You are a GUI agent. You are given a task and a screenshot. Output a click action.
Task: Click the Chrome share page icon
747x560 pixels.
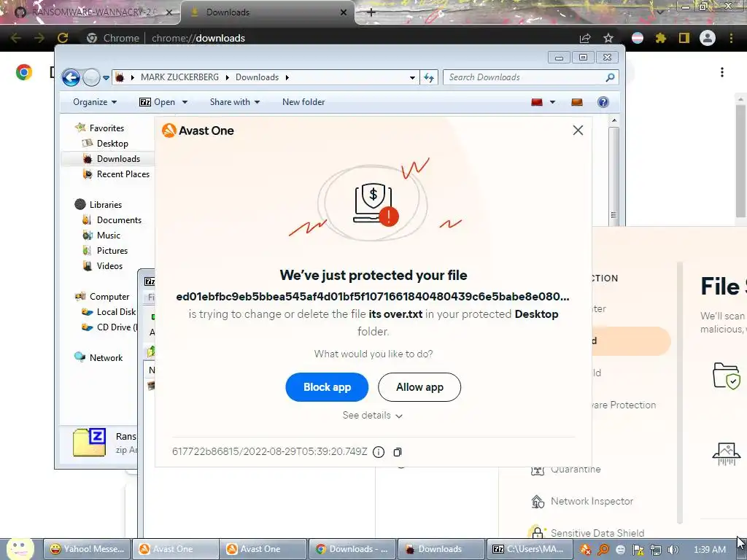[585, 38]
